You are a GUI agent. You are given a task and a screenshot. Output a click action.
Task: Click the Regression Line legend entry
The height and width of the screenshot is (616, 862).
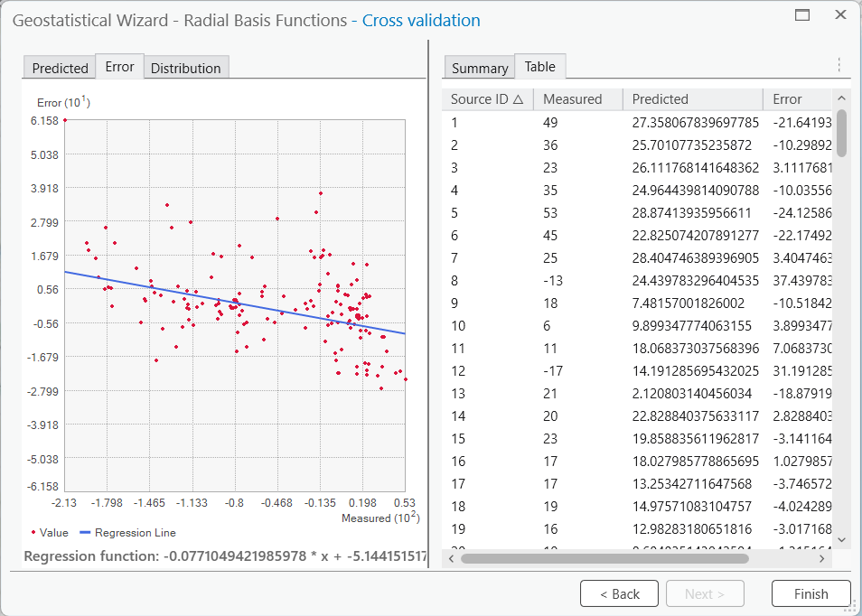tap(127, 533)
